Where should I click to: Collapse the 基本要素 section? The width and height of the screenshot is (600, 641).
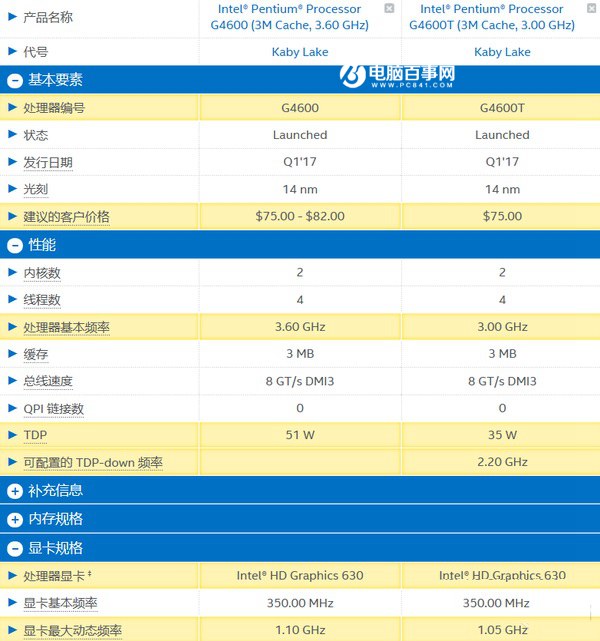[x=15, y=81]
